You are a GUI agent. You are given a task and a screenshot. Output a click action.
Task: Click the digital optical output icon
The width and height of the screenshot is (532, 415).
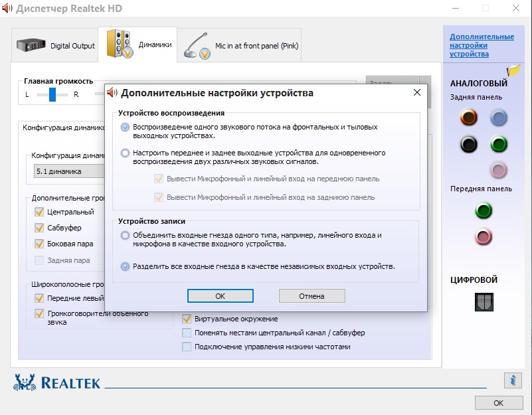click(484, 302)
